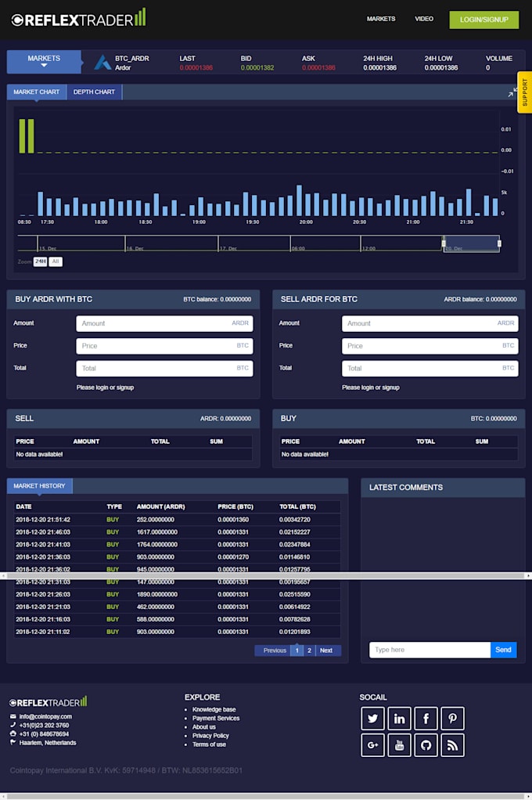This screenshot has width=532, height=800.
Task: Click the right handle of chart range navigator
Action: pos(499,243)
